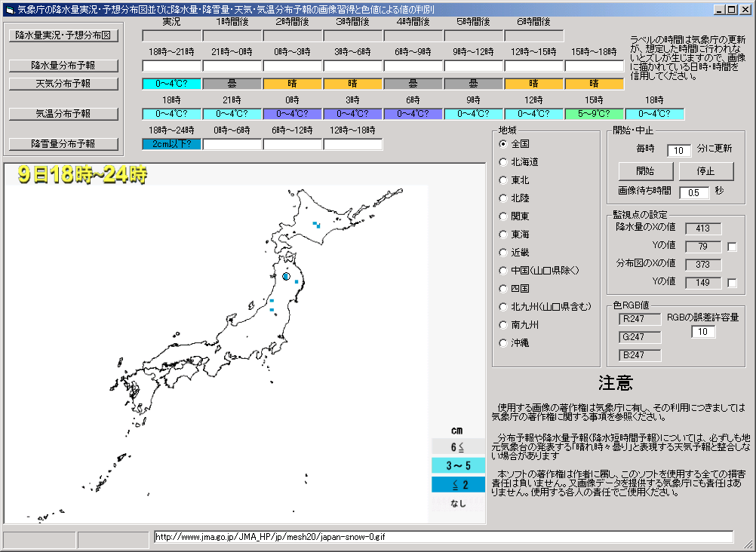Click the 降雪量分布予報 button

tap(63, 144)
